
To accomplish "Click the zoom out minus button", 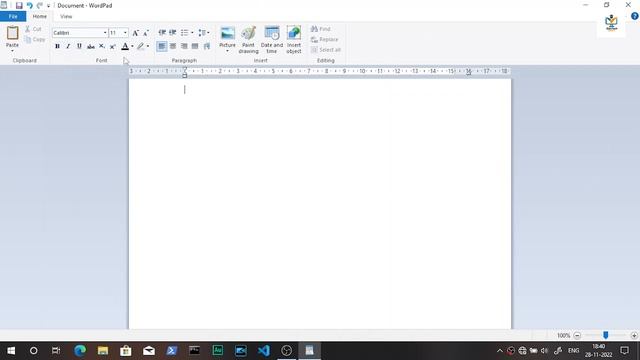I will pyautogui.click(x=577, y=336).
